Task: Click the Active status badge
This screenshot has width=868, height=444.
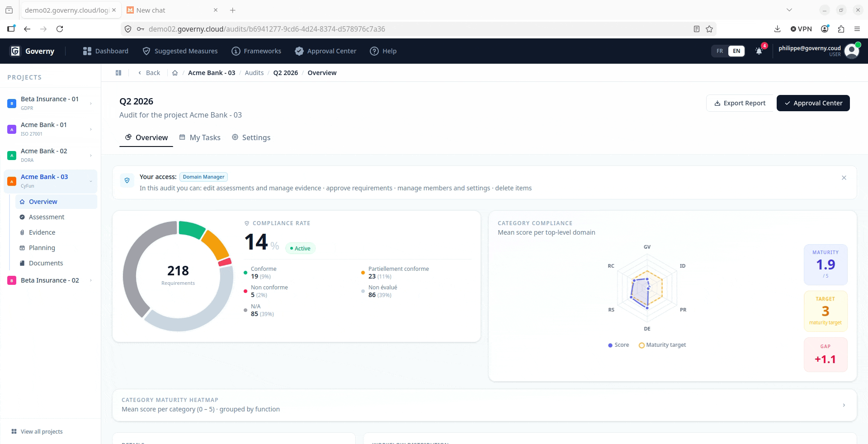Action: [x=300, y=248]
